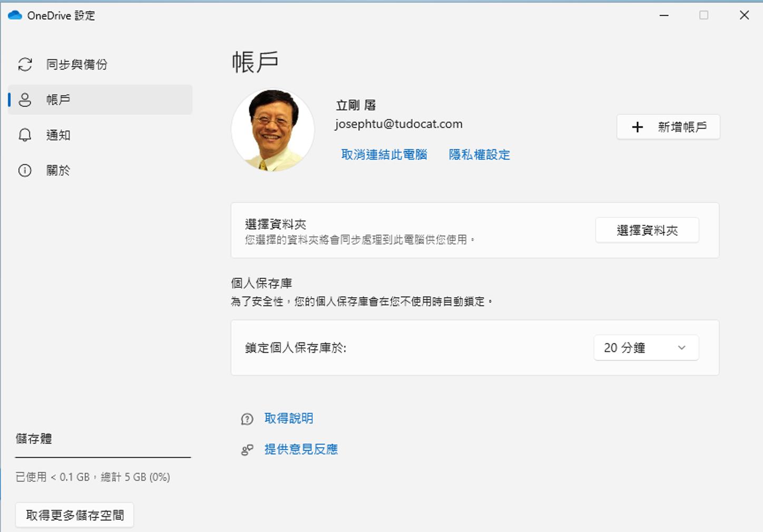
Task: Open the 同步與備份 settings page
Action: click(x=100, y=64)
